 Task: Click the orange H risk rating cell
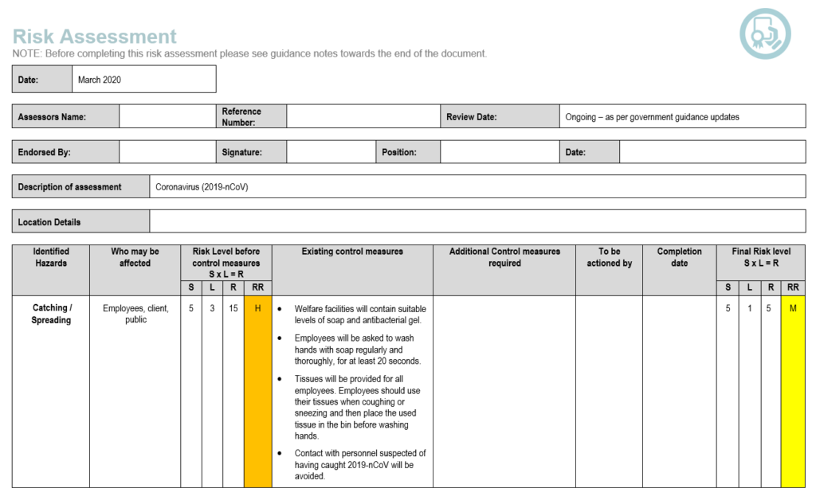coord(257,309)
